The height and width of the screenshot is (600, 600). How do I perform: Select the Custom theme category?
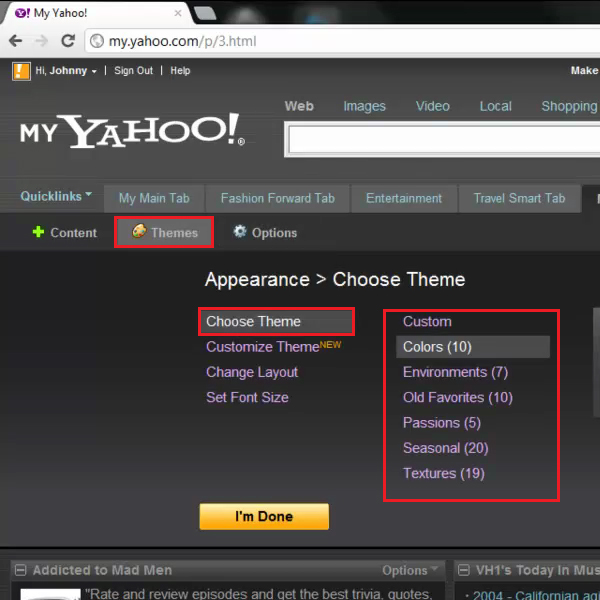click(x=427, y=321)
